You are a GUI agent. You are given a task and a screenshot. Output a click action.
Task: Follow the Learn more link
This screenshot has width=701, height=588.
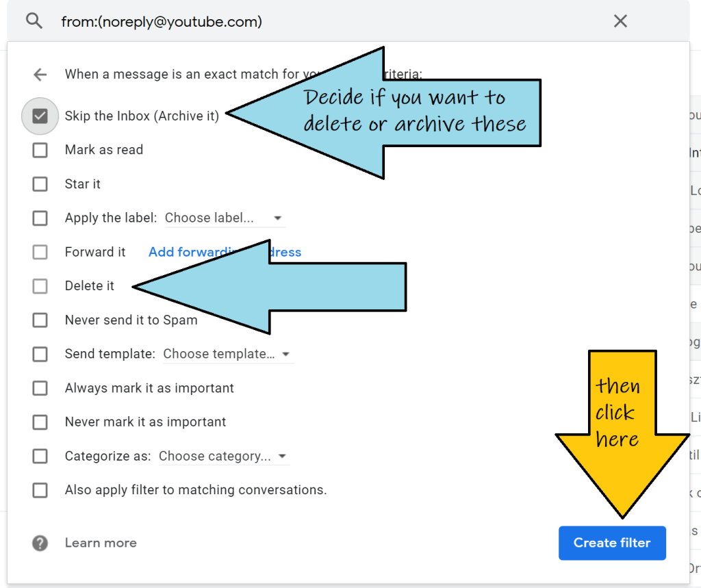tap(101, 543)
